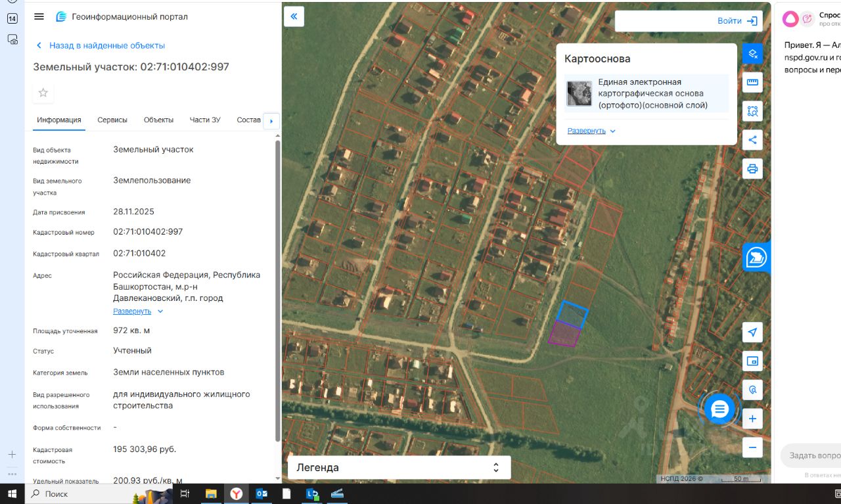841x504 pixels.
Task: Add a new item in browser sidebar
Action: pos(12,454)
